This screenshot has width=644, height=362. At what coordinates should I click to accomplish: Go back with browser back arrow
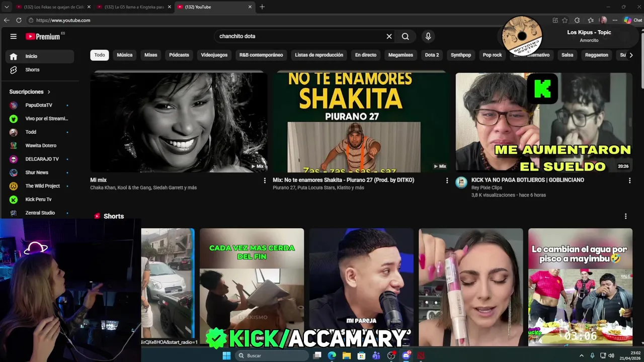pos(7,20)
